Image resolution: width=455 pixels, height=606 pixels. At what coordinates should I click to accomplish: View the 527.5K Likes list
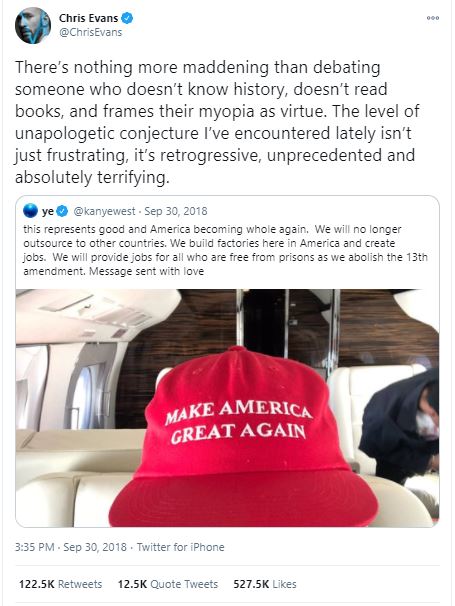(265, 584)
